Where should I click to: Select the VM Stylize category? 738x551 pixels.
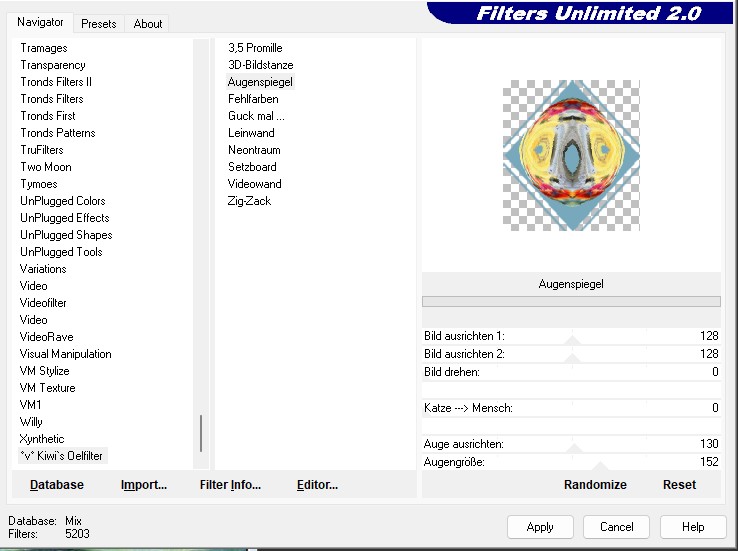click(44, 371)
